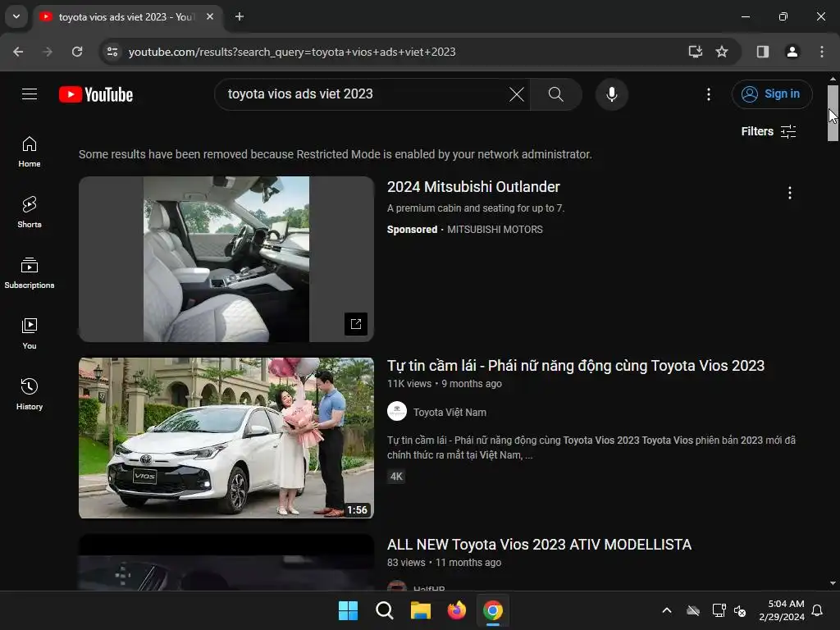Open the Chrome profile icon
840x630 pixels.
(792, 52)
